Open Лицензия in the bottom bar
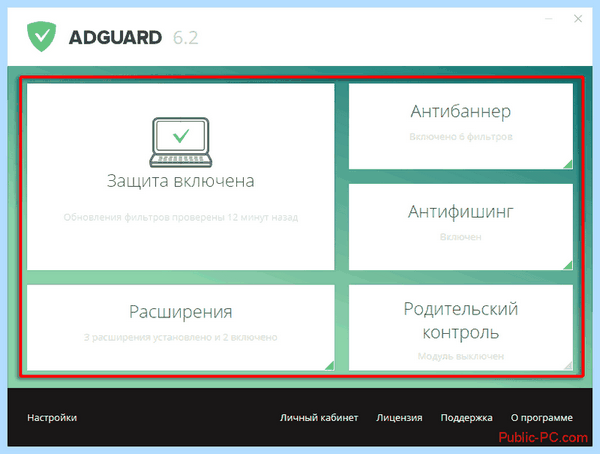 [399, 418]
